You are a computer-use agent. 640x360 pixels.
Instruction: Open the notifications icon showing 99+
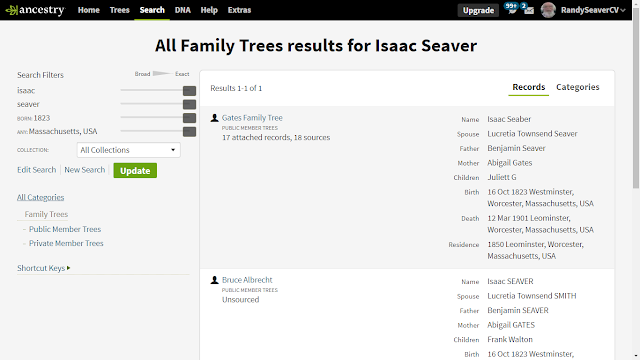[511, 8]
